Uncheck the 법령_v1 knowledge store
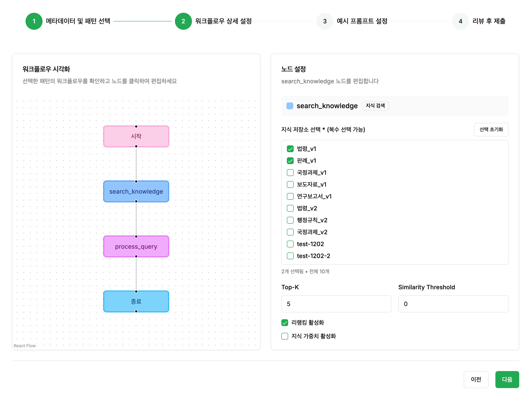The image size is (532, 400). click(x=290, y=149)
